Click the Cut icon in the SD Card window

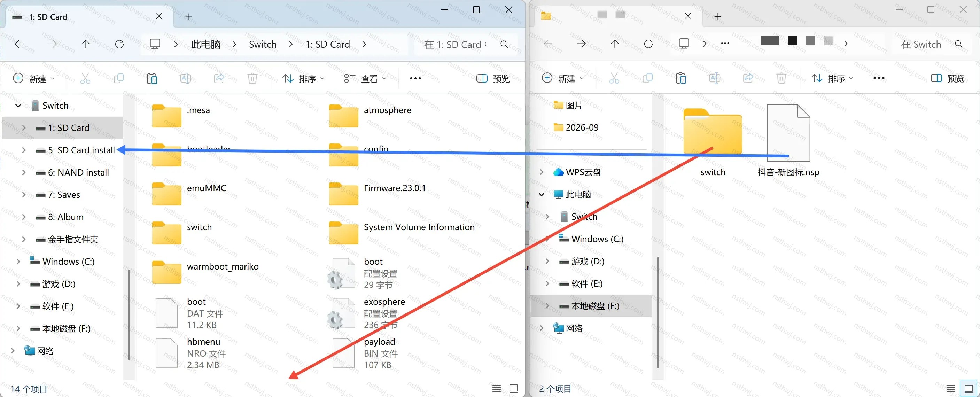pyautogui.click(x=85, y=78)
